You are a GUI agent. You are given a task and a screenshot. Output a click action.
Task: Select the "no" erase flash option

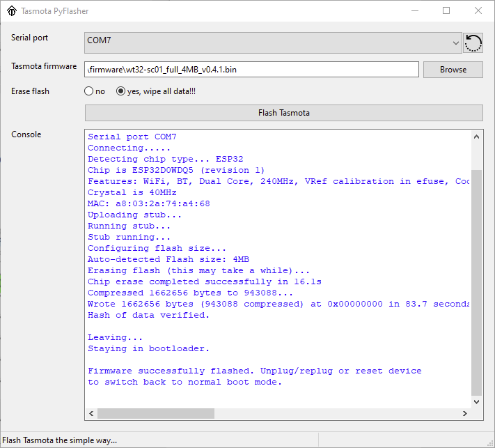(x=89, y=91)
